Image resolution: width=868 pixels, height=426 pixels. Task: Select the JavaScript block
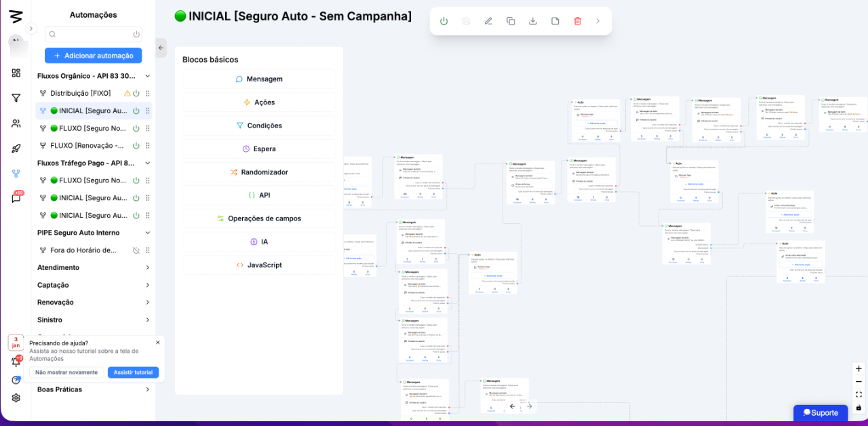pos(259,265)
